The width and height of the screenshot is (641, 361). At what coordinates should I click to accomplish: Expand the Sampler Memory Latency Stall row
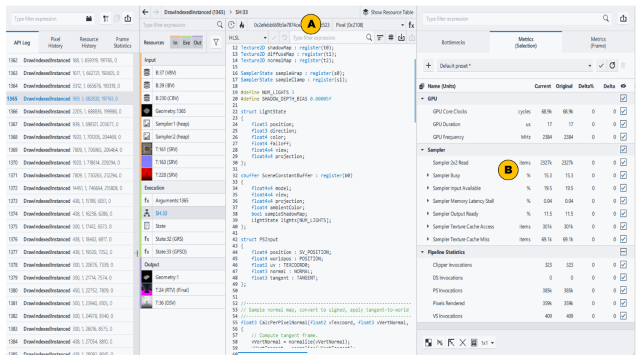click(x=428, y=201)
